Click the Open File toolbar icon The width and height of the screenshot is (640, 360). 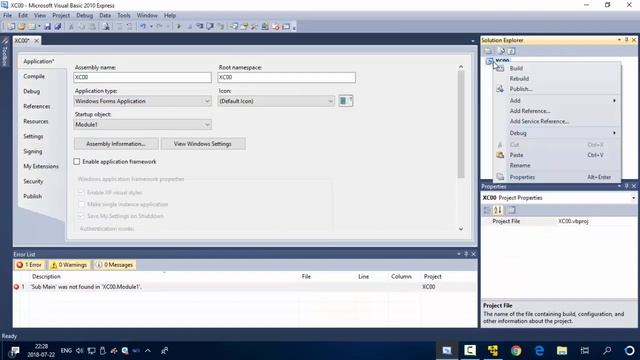[x=21, y=27]
